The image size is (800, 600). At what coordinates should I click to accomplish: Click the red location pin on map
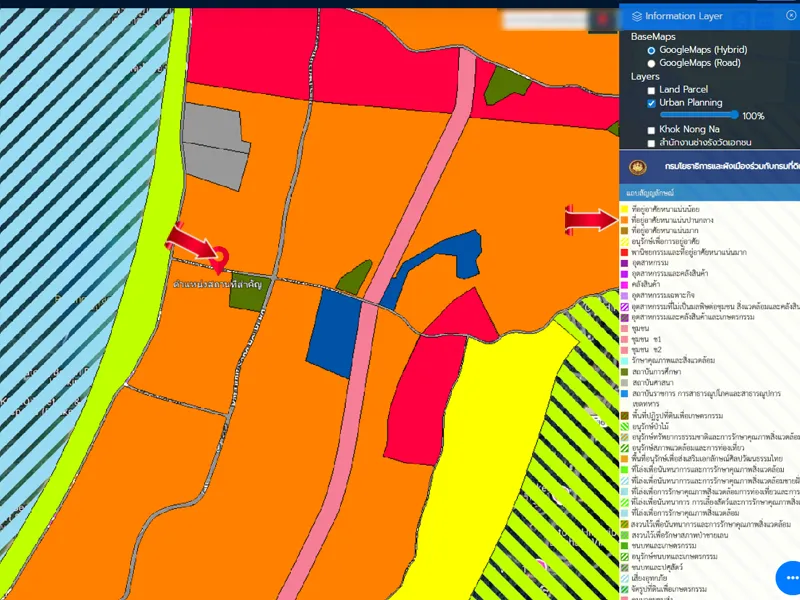(x=220, y=260)
